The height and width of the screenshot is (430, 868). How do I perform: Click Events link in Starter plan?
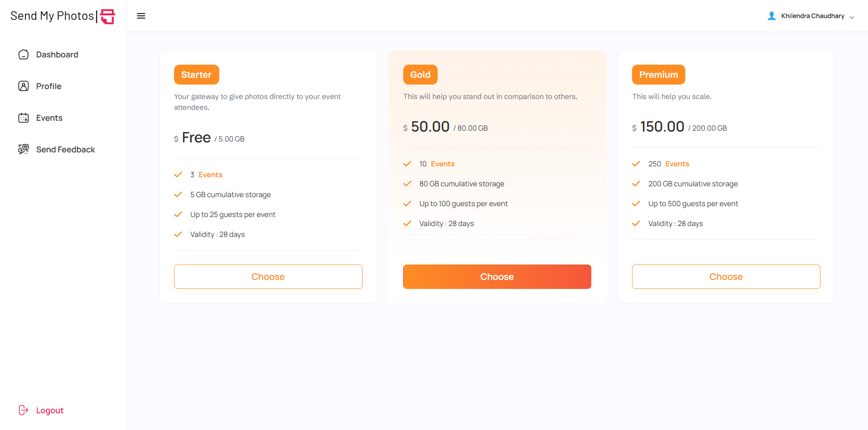pos(210,175)
